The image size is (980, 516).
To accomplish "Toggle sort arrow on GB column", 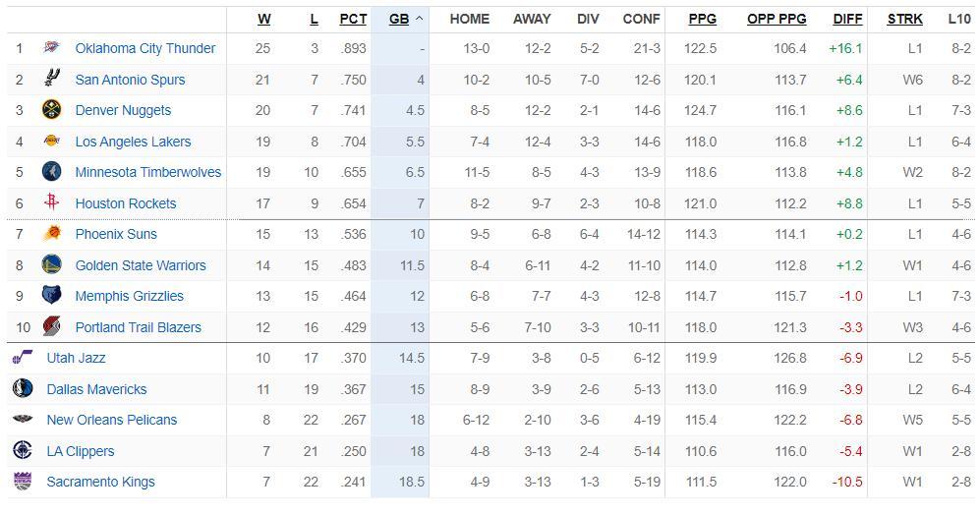I will coord(419,19).
